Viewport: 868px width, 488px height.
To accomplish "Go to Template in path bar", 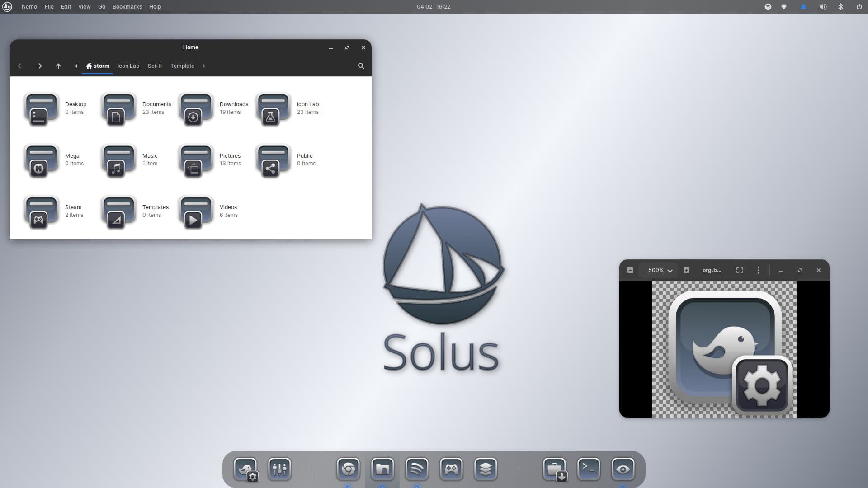I will pos(182,66).
